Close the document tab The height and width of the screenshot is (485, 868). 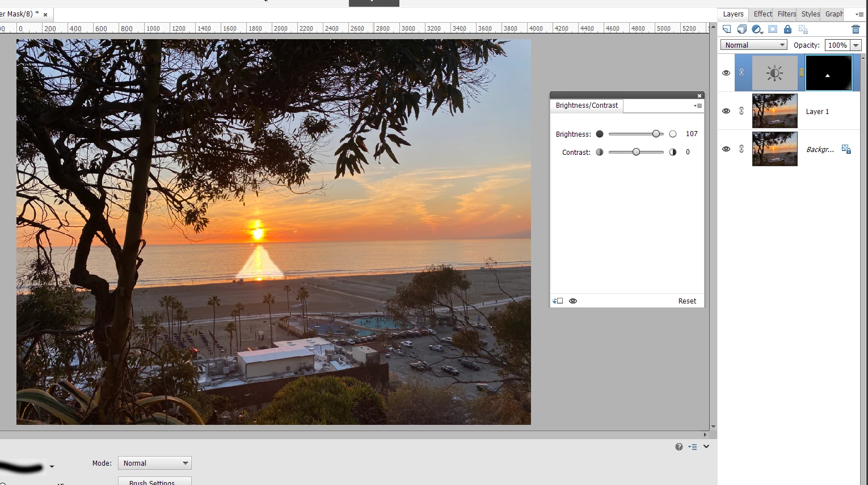click(45, 15)
